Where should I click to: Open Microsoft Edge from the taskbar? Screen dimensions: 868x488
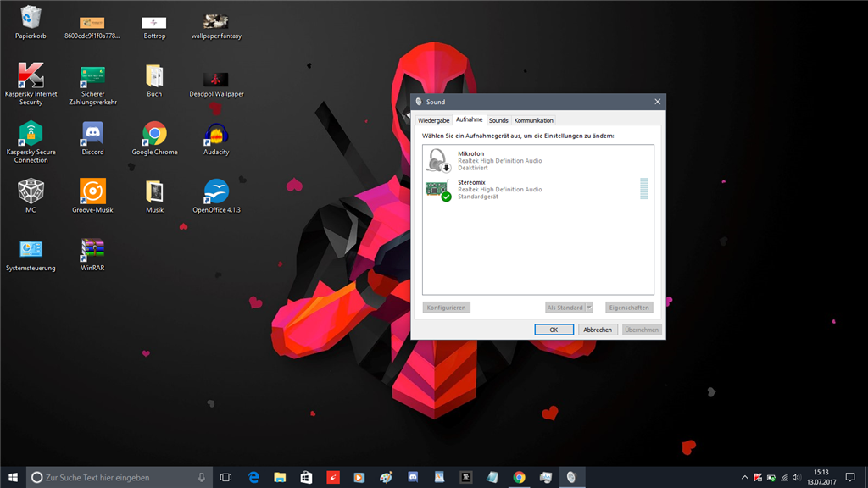pyautogui.click(x=253, y=477)
